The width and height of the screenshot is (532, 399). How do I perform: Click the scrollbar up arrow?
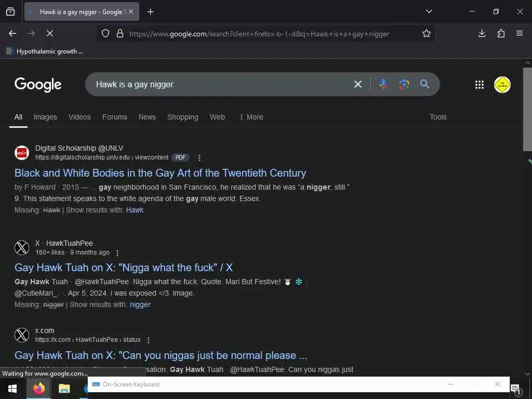tap(527, 63)
